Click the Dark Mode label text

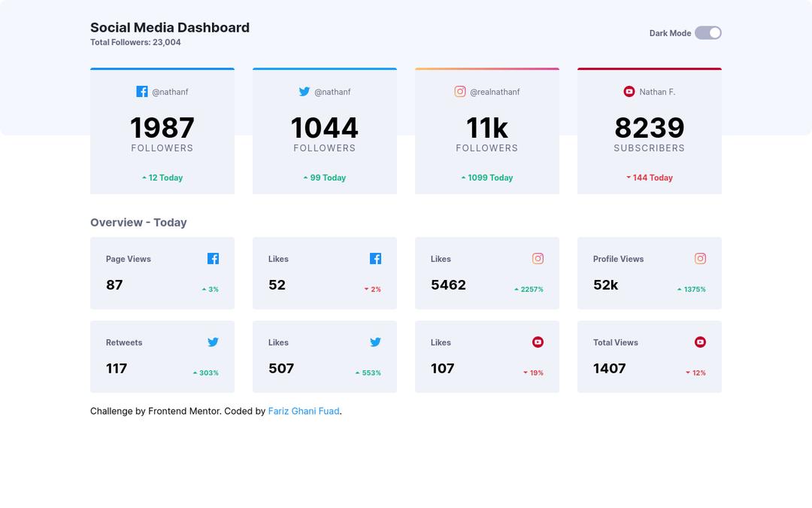point(670,33)
